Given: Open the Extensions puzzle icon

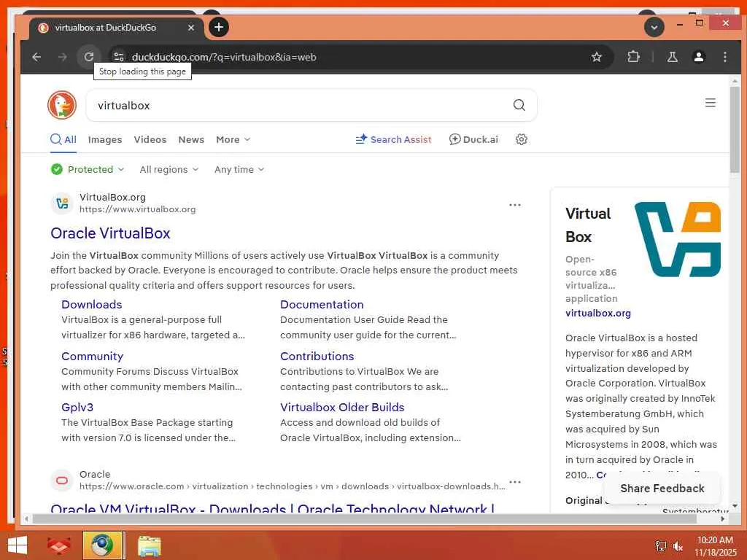Looking at the screenshot, I should [x=634, y=57].
